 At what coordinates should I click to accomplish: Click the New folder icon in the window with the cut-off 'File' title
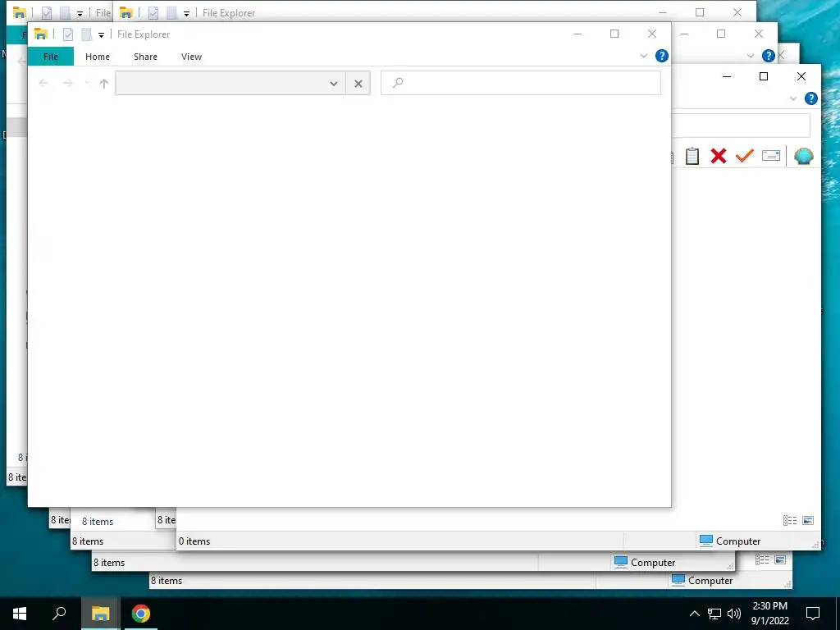pos(65,13)
